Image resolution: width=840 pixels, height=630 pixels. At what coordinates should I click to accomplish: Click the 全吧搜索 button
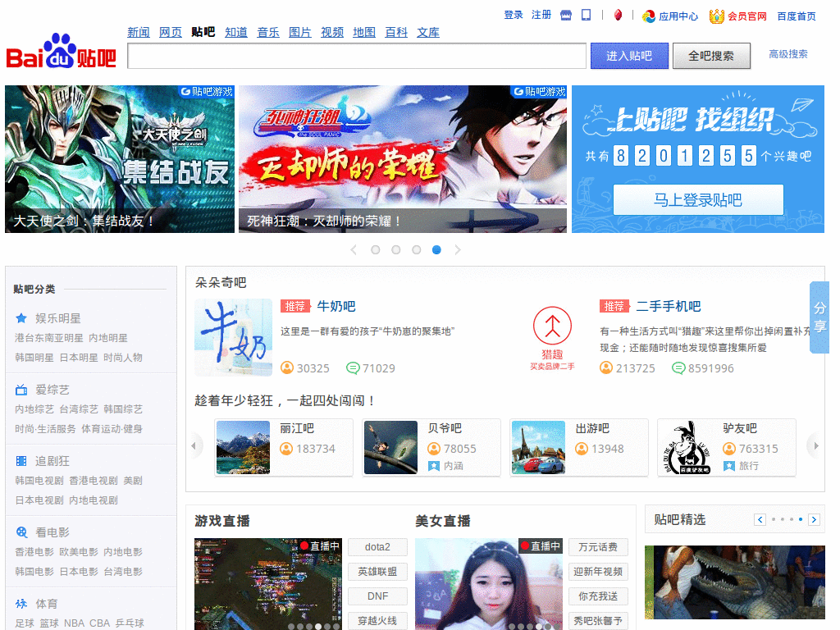[711, 56]
